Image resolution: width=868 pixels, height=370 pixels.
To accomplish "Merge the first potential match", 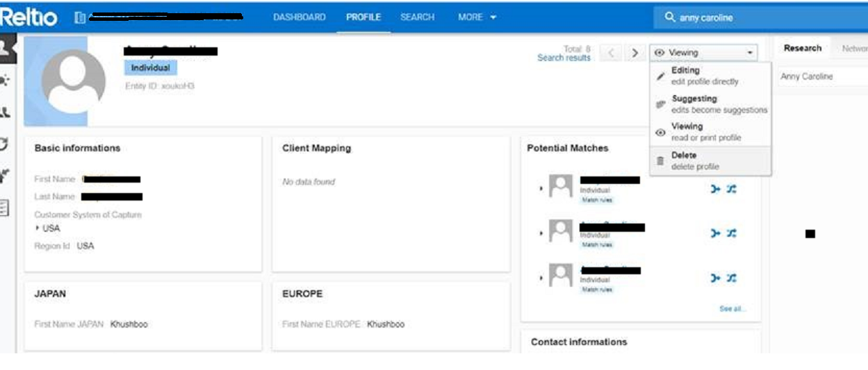I will tap(715, 189).
